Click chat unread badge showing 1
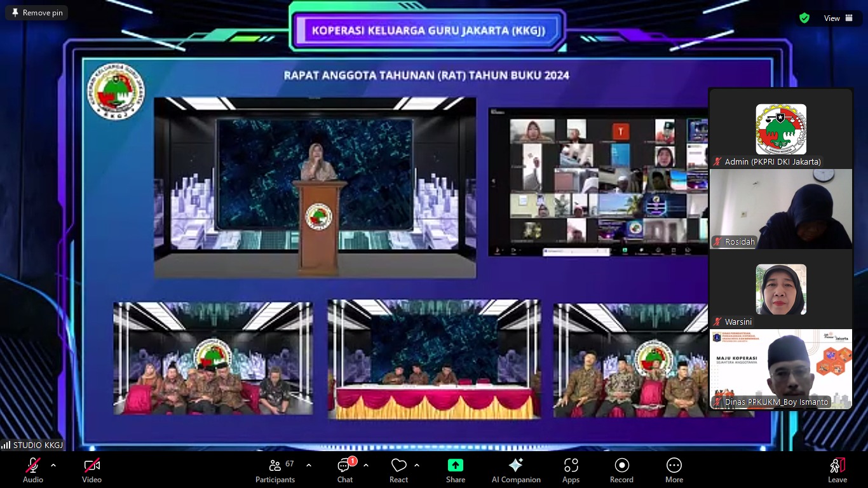 pyautogui.click(x=352, y=461)
